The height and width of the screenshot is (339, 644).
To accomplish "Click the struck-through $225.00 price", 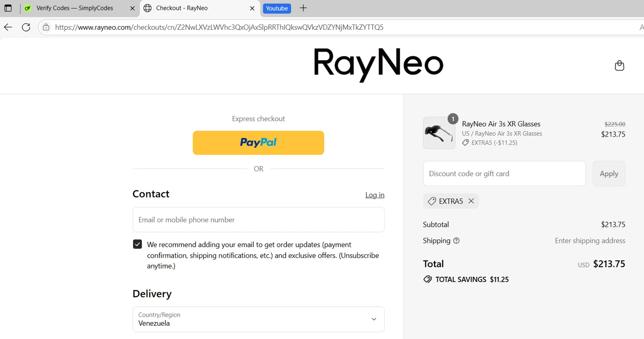I will [615, 124].
